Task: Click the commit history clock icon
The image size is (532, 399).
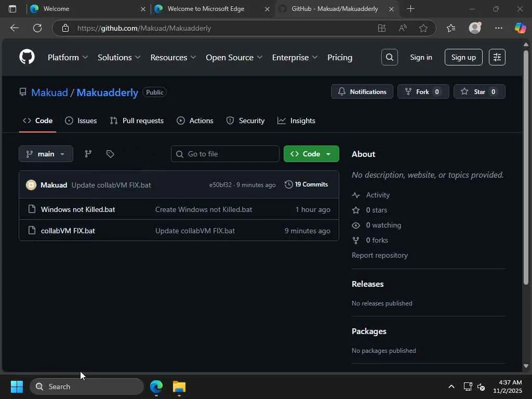Action: [x=288, y=184]
